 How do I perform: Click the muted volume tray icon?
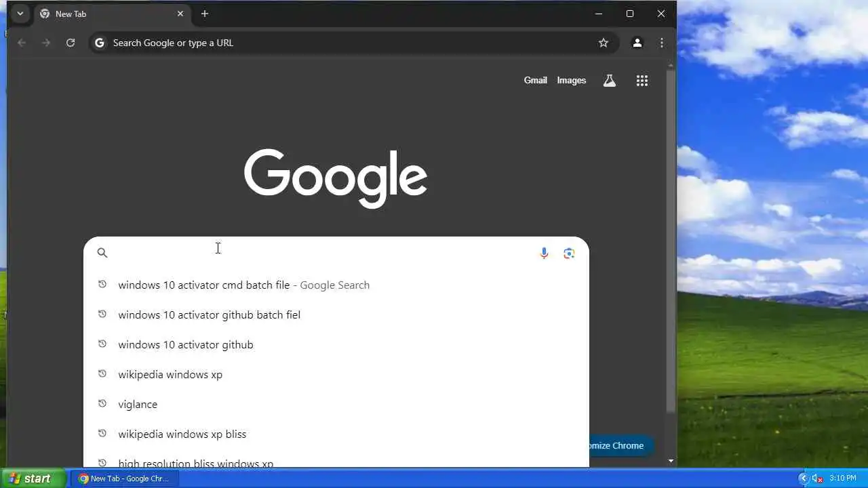tap(818, 479)
